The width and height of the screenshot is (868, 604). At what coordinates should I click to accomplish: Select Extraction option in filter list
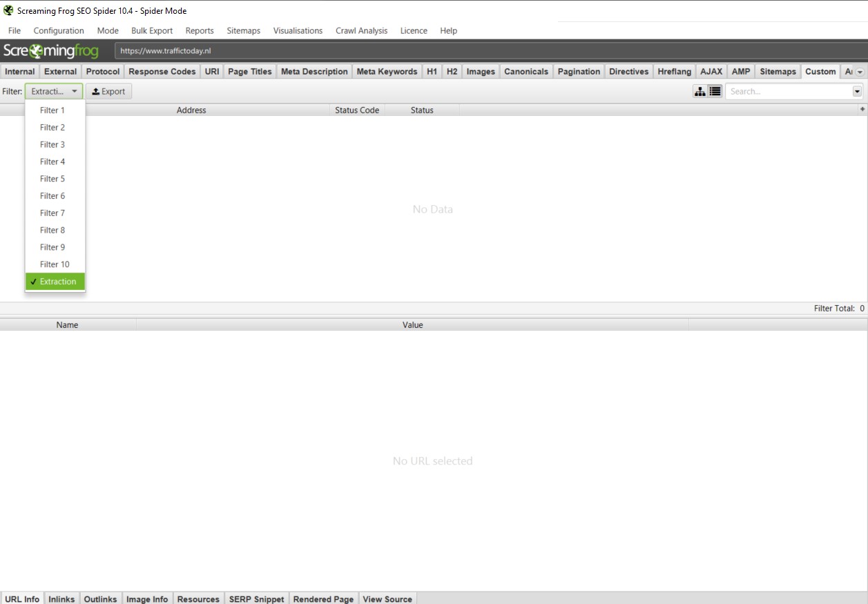(55, 282)
